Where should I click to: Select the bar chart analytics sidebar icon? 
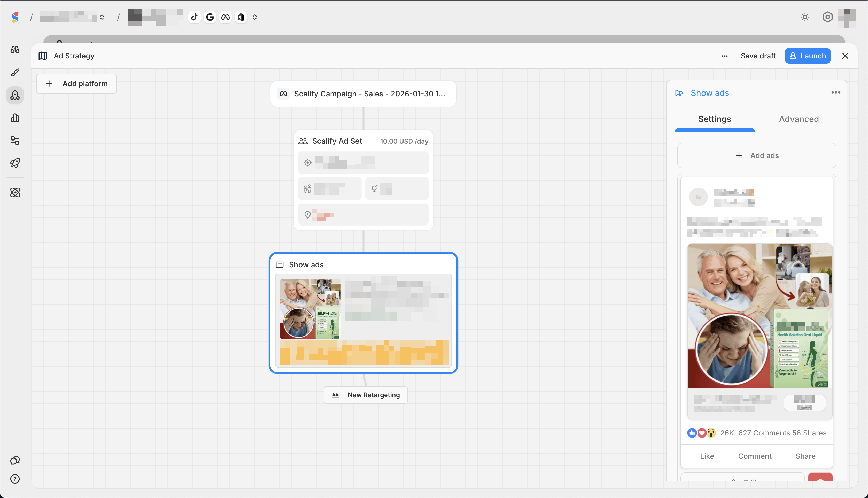tap(15, 118)
